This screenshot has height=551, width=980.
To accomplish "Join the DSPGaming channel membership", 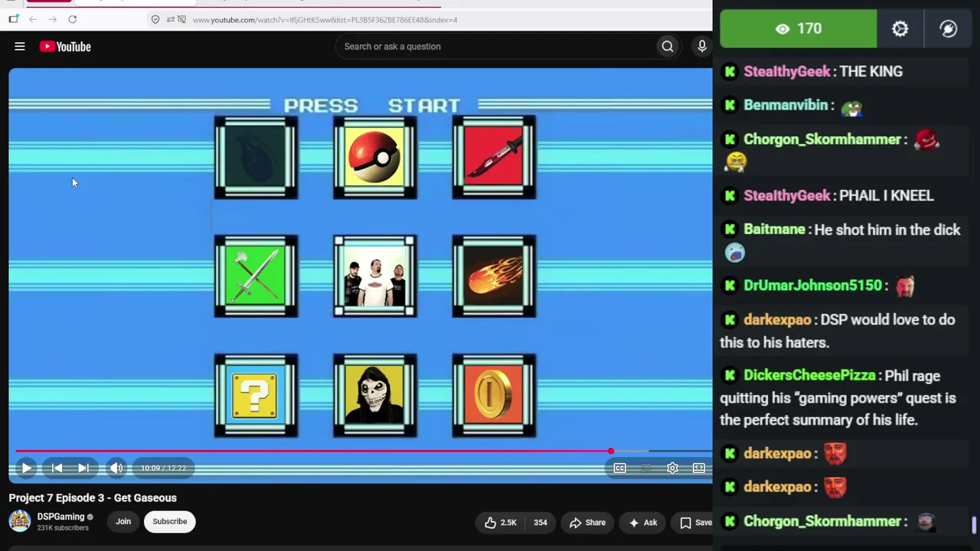I will (x=123, y=521).
